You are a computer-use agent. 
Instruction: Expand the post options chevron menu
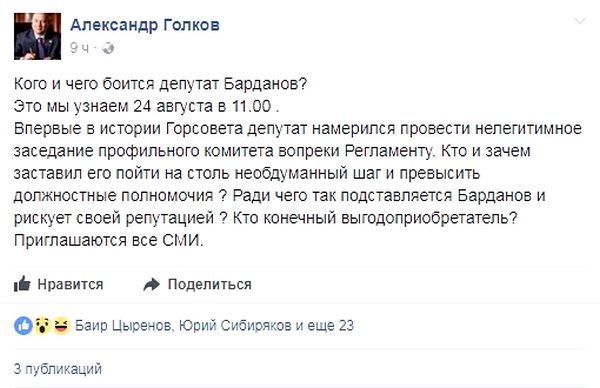580,21
